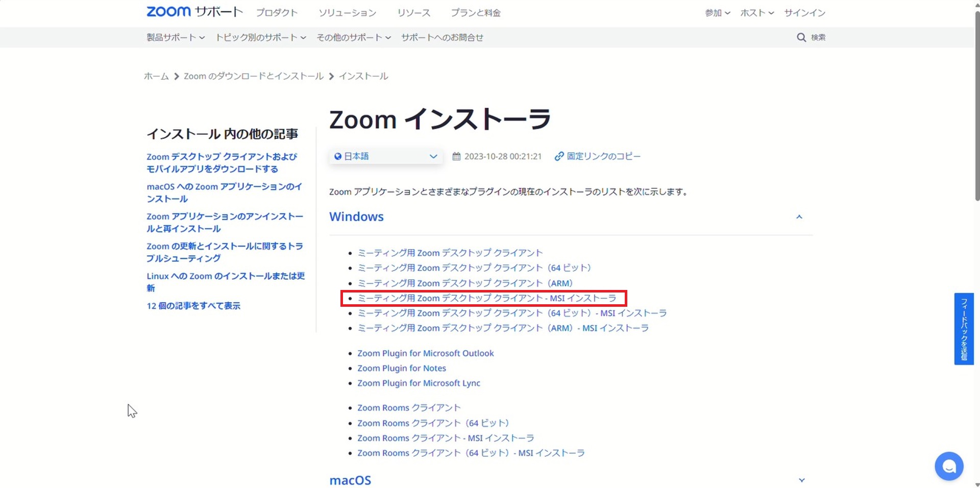Open the 参加 dropdown in the header

(x=718, y=13)
